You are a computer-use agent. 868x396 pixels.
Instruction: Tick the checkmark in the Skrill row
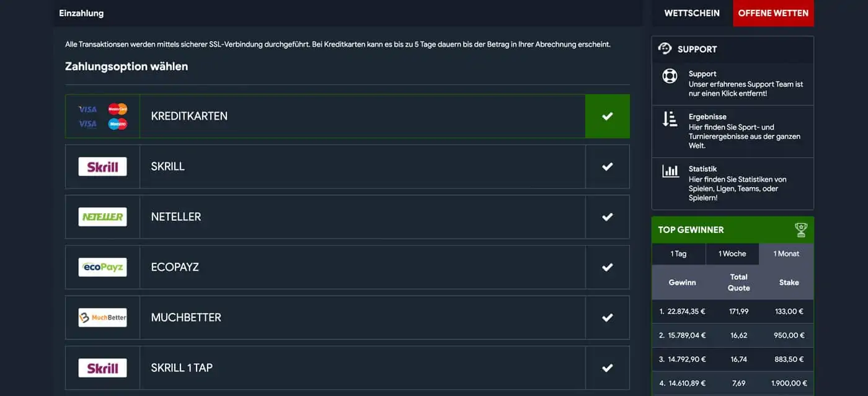pos(608,166)
